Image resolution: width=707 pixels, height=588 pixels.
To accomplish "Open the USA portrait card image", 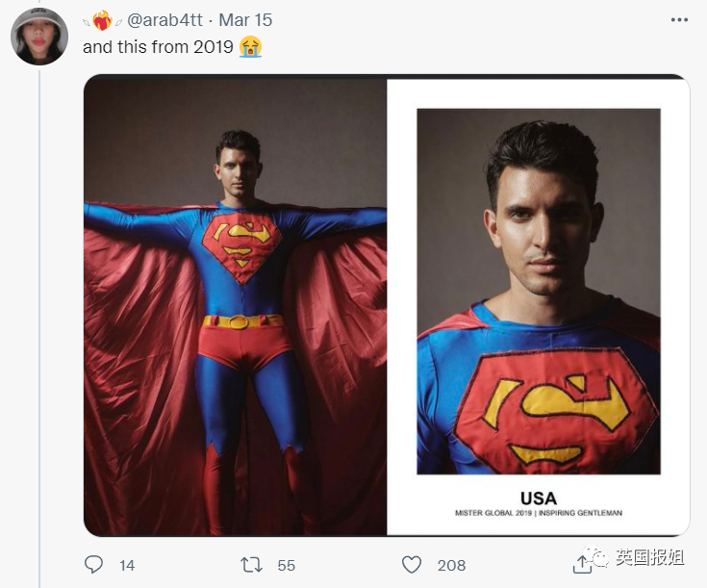I will (x=539, y=305).
